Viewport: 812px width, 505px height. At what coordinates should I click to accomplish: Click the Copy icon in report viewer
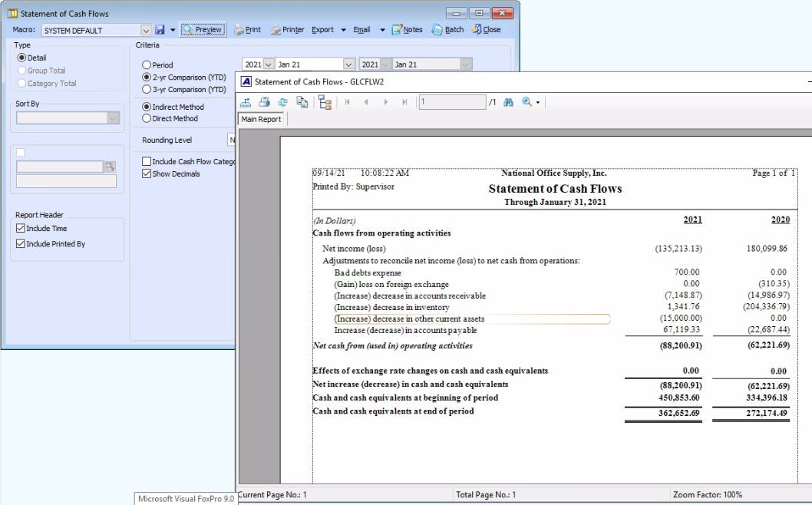(302, 103)
